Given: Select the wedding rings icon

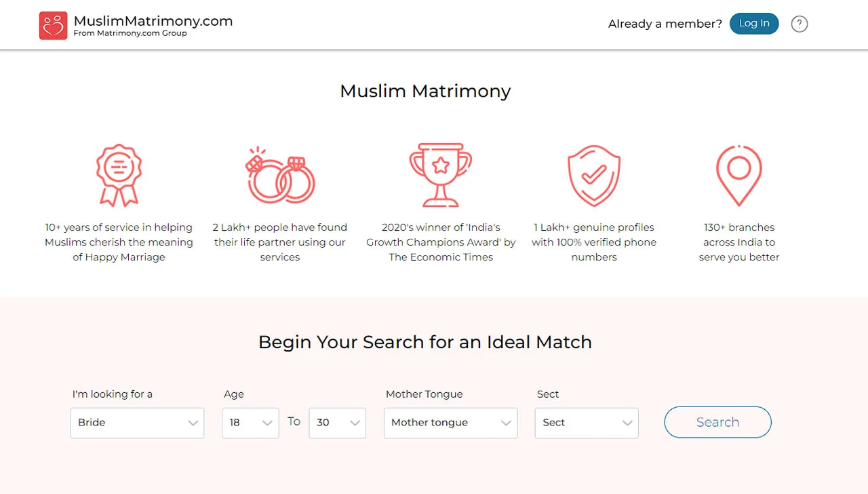Looking at the screenshot, I should click(x=279, y=175).
